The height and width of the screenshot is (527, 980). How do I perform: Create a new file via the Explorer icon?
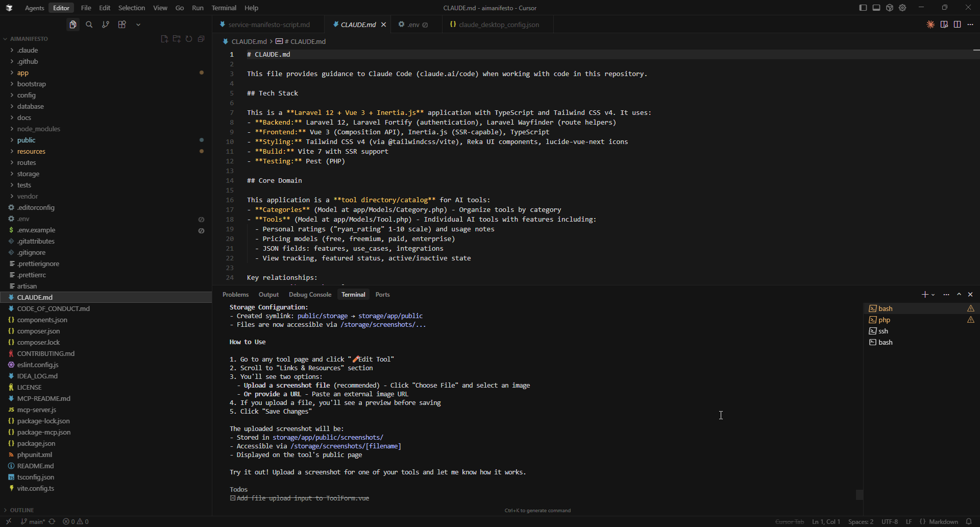pyautogui.click(x=164, y=39)
